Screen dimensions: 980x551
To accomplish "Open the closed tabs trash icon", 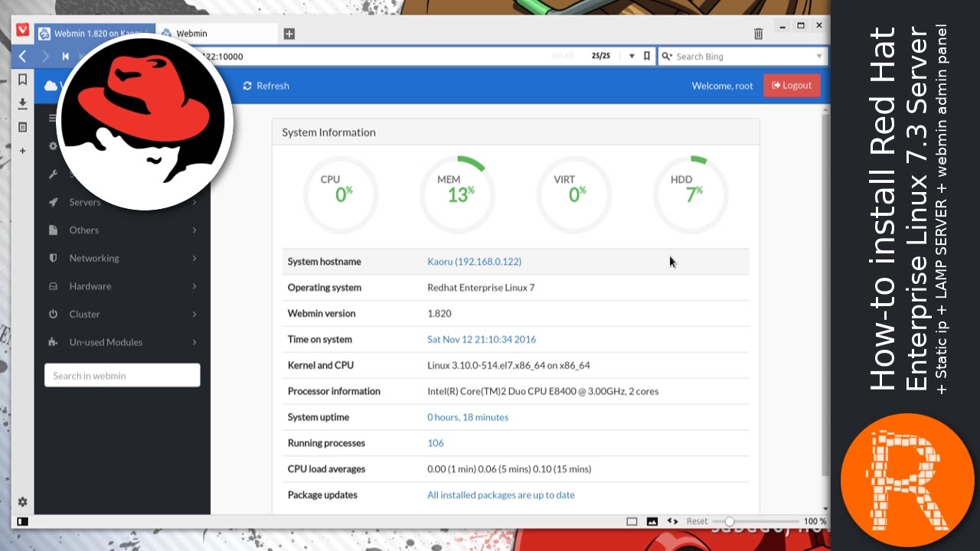I will click(758, 34).
